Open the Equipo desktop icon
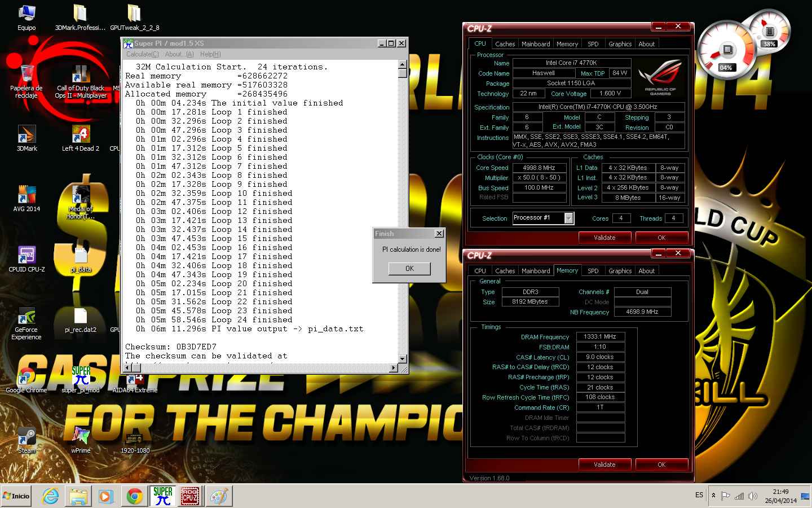Screen dimensions: 812x508 pos(27,17)
